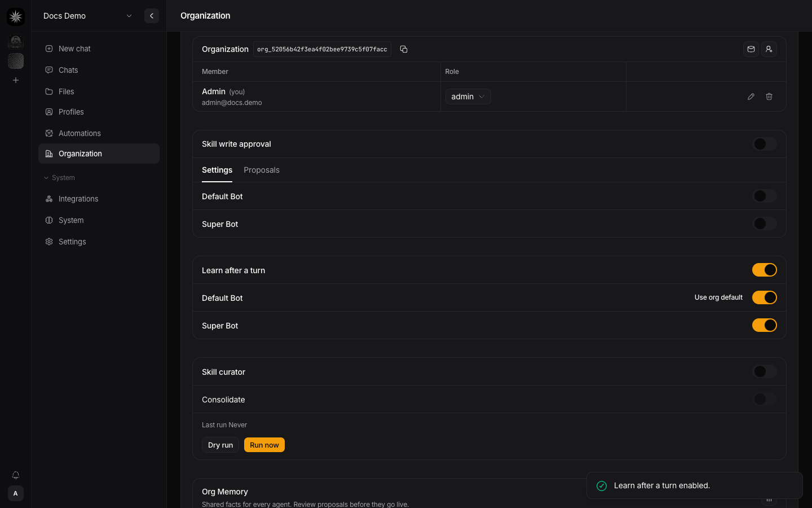Viewport: 812px width, 508px height.
Task: Toggle Default Bot switch under Learn after a turn
Action: pyautogui.click(x=765, y=297)
